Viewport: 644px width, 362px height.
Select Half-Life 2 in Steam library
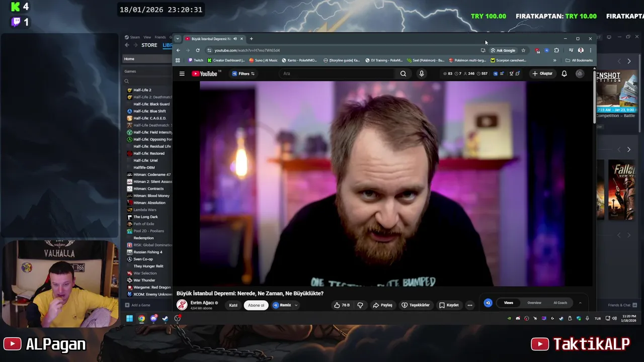point(142,90)
